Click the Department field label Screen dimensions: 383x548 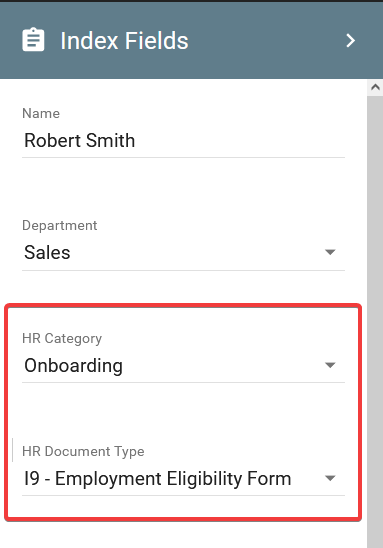point(60,225)
